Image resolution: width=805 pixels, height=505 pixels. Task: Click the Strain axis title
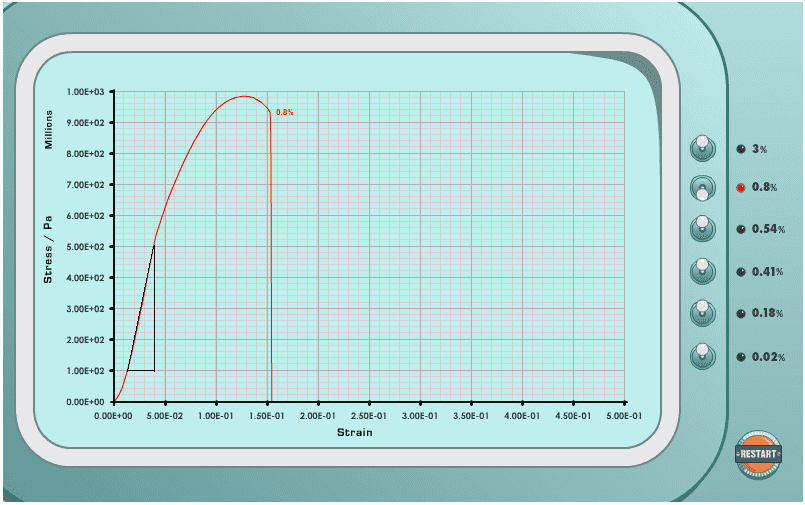[x=355, y=433]
